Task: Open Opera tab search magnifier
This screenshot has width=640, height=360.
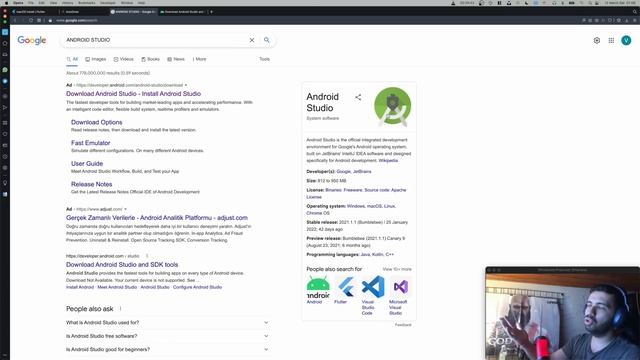Action: coord(635,12)
